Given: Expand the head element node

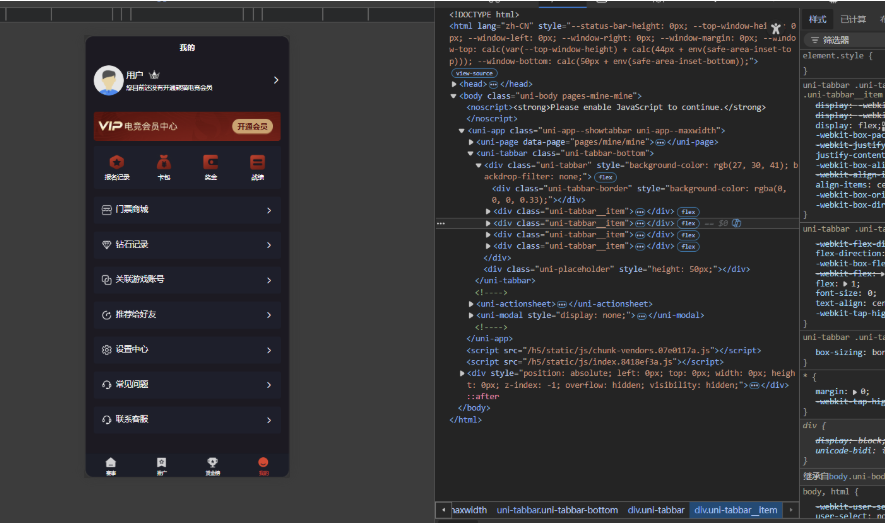Looking at the screenshot, I should [x=454, y=84].
